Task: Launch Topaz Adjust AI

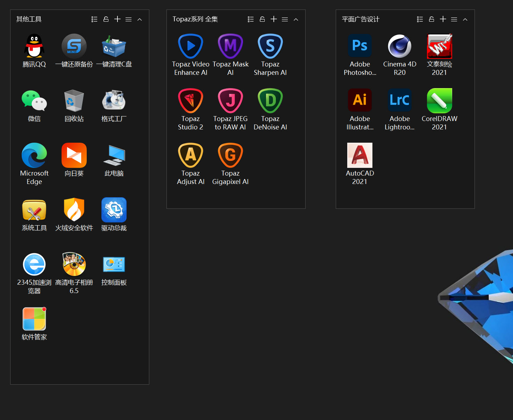Action: tap(191, 155)
